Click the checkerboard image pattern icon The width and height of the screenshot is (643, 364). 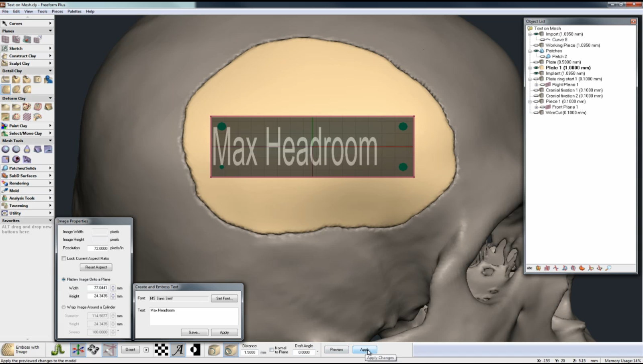[162, 350]
